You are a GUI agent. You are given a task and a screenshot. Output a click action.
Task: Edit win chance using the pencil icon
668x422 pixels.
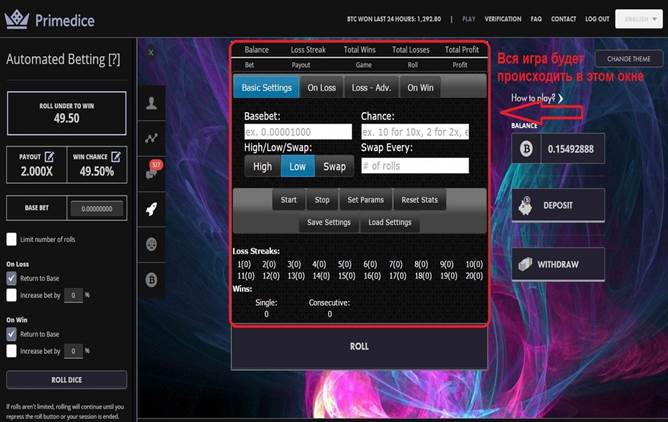(115, 157)
